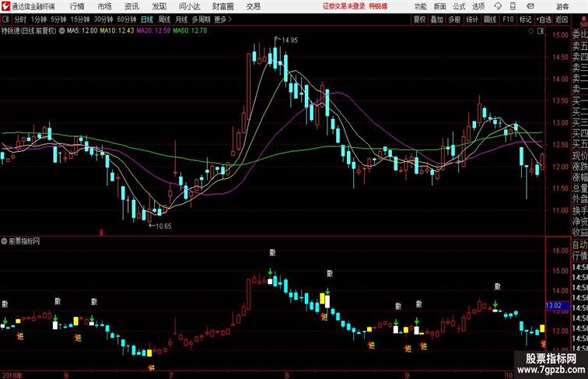This screenshot has height=379, width=588.
Task: Click the 特锐德(日线.前复权) chart title
Action: pyautogui.click(x=29, y=31)
